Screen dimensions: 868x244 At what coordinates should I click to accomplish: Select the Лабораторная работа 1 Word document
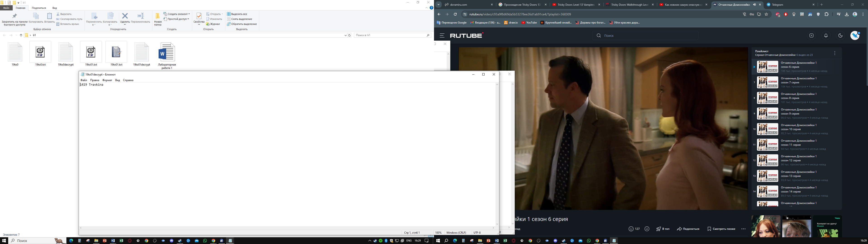(167, 56)
